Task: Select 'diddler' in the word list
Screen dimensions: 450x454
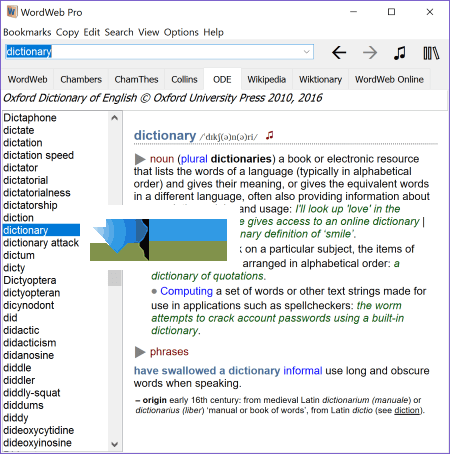Action: click(19, 380)
